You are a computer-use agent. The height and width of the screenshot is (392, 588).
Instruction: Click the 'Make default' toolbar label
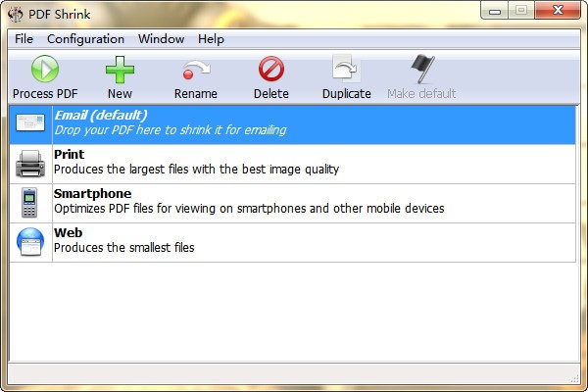421,94
